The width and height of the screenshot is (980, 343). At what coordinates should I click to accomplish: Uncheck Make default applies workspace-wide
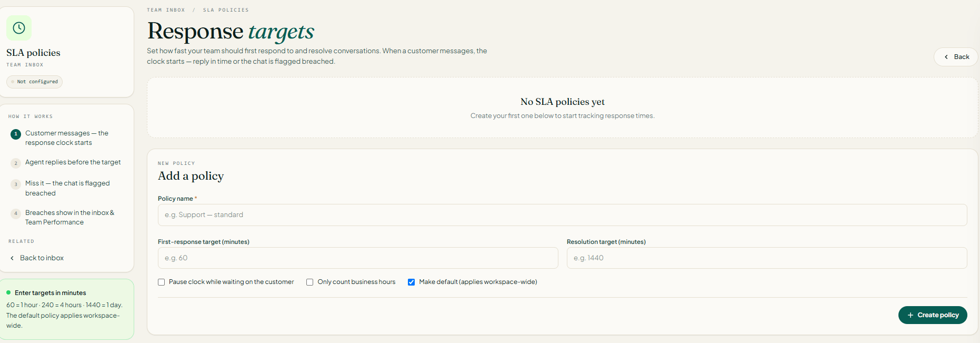[x=412, y=282]
